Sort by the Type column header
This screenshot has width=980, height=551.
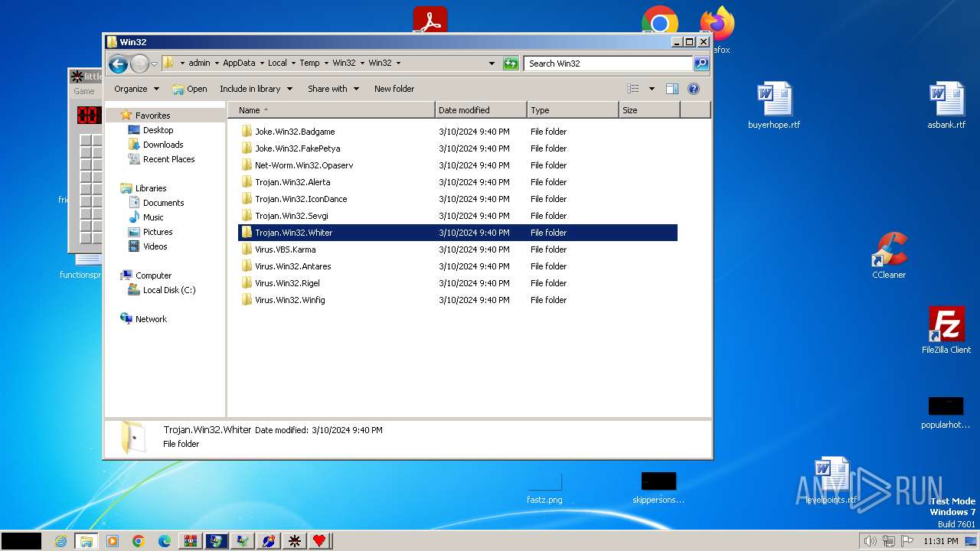coord(573,110)
